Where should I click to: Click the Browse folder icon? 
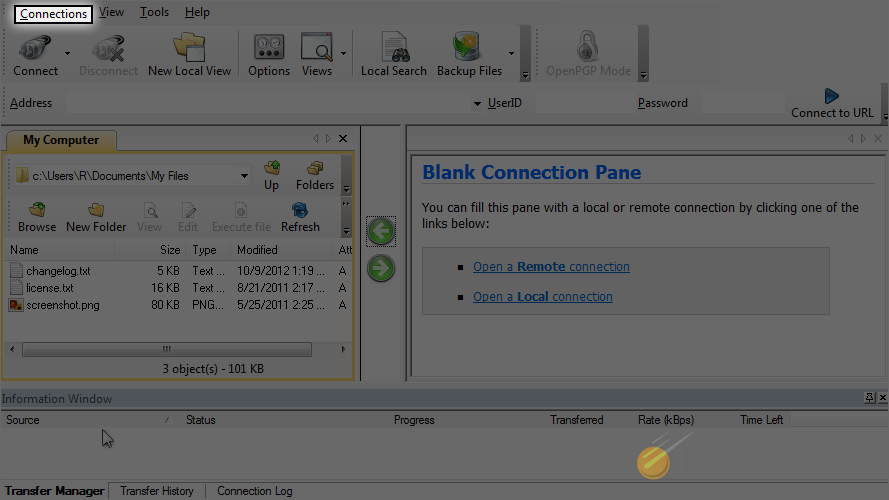point(37,211)
